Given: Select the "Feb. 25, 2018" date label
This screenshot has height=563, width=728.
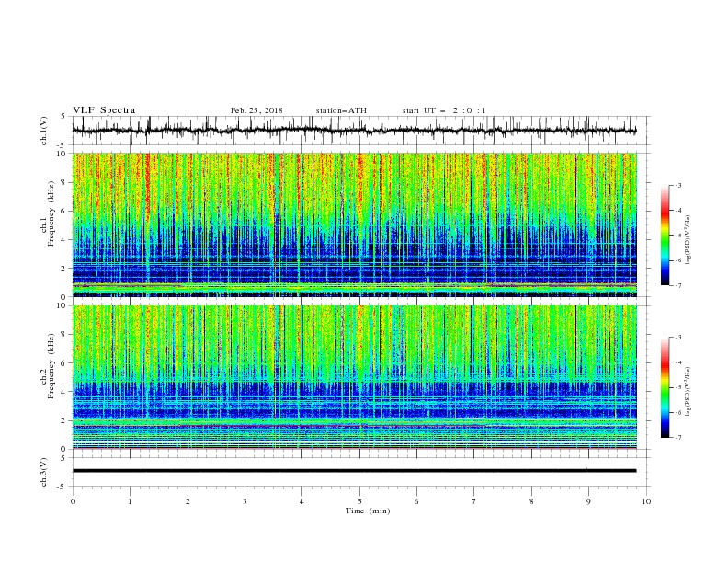Looking at the screenshot, I should tap(256, 110).
